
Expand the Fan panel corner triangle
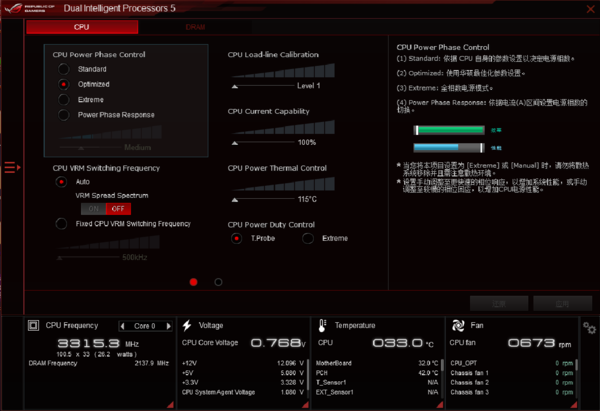click(574, 404)
